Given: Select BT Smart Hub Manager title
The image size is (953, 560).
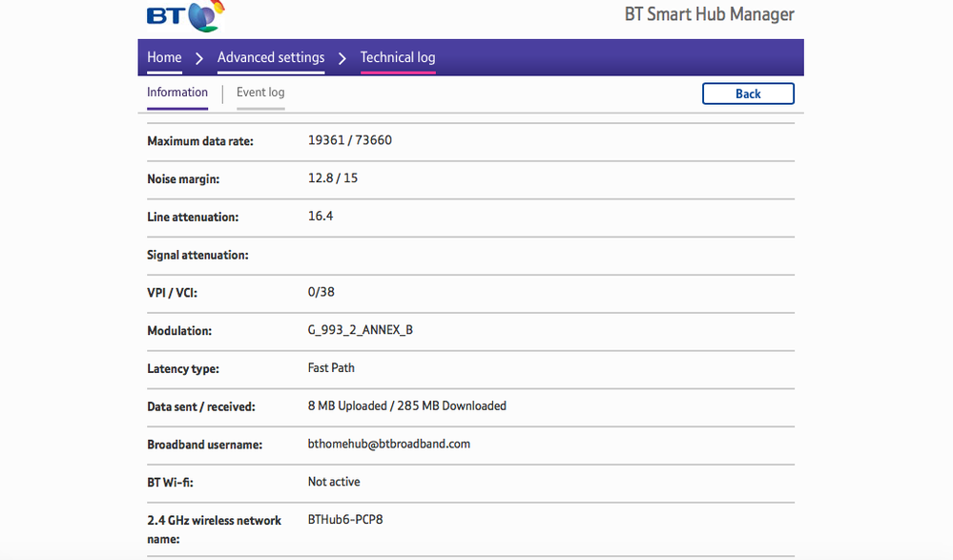Looking at the screenshot, I should 710,14.
